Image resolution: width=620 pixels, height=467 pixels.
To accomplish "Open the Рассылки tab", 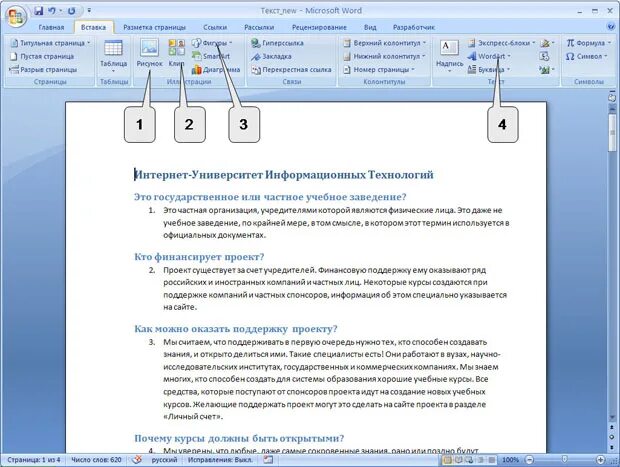I will pyautogui.click(x=259, y=27).
